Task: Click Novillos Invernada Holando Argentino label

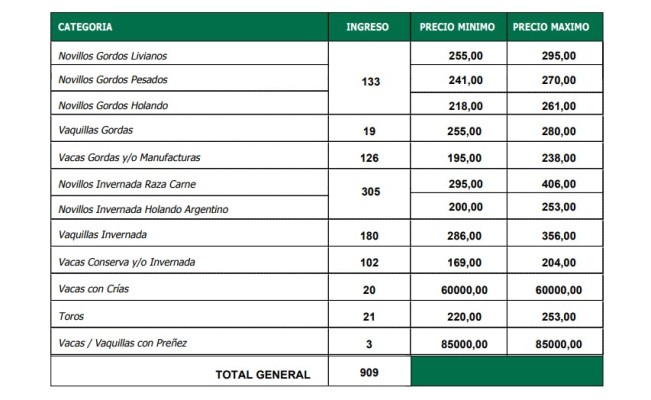Action: [x=144, y=209]
